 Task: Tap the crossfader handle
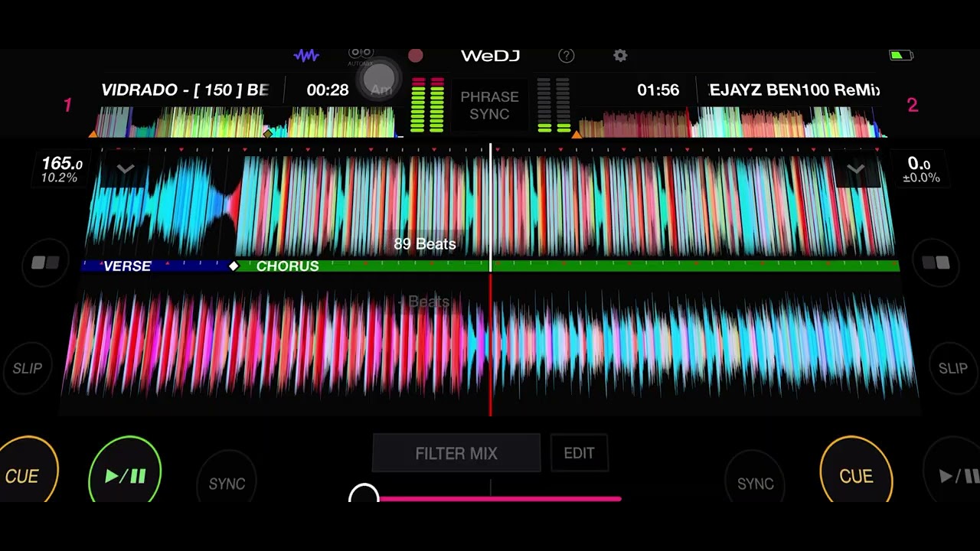click(x=364, y=494)
